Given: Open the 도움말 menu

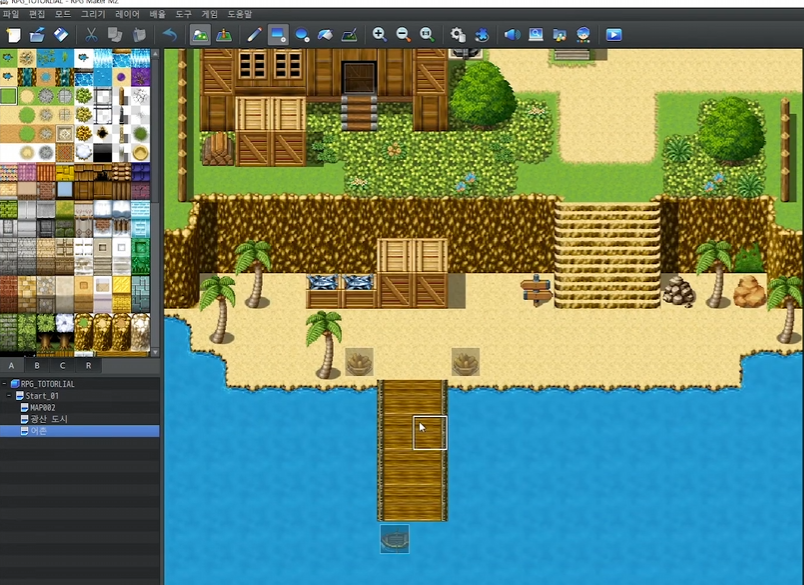Looking at the screenshot, I should pos(240,14).
